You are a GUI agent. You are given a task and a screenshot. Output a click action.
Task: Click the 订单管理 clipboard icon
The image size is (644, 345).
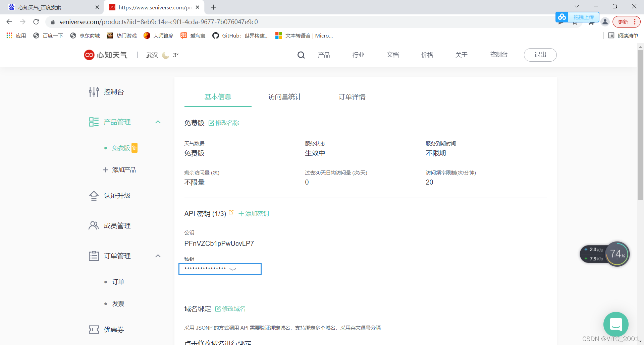(94, 256)
